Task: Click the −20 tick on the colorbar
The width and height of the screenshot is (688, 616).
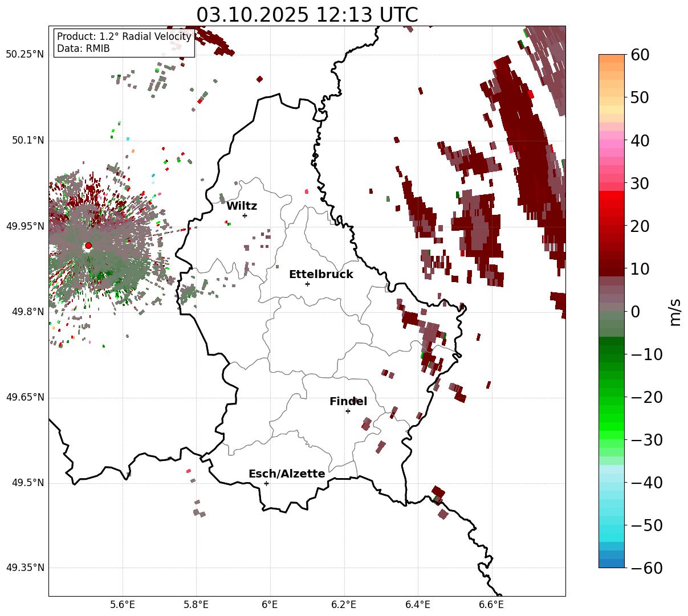Action: coord(646,397)
